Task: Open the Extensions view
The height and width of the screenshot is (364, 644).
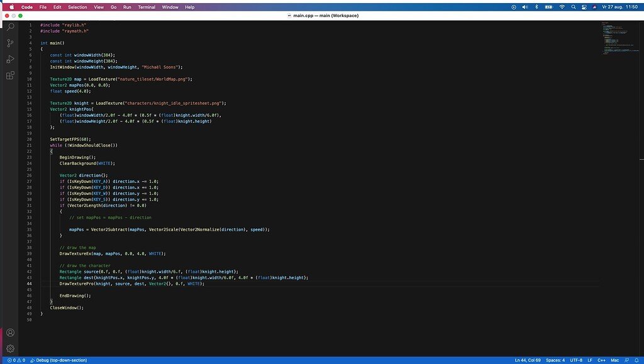Action: coord(10,75)
